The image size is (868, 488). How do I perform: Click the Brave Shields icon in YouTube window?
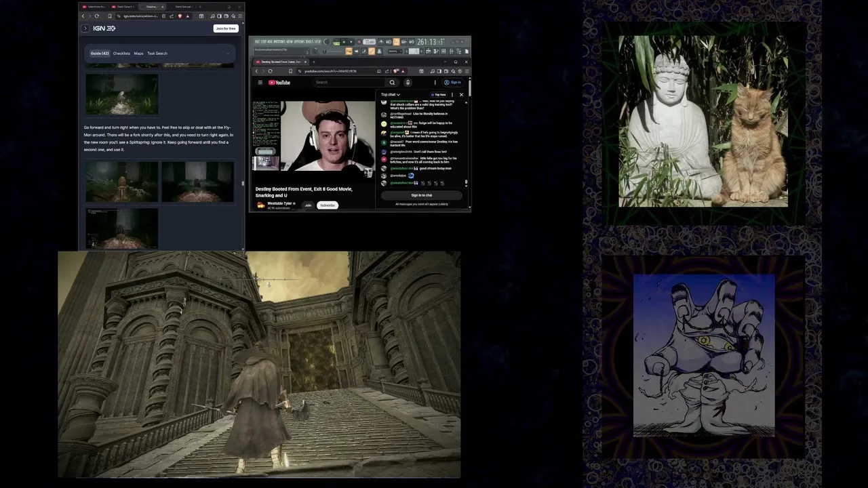395,71
